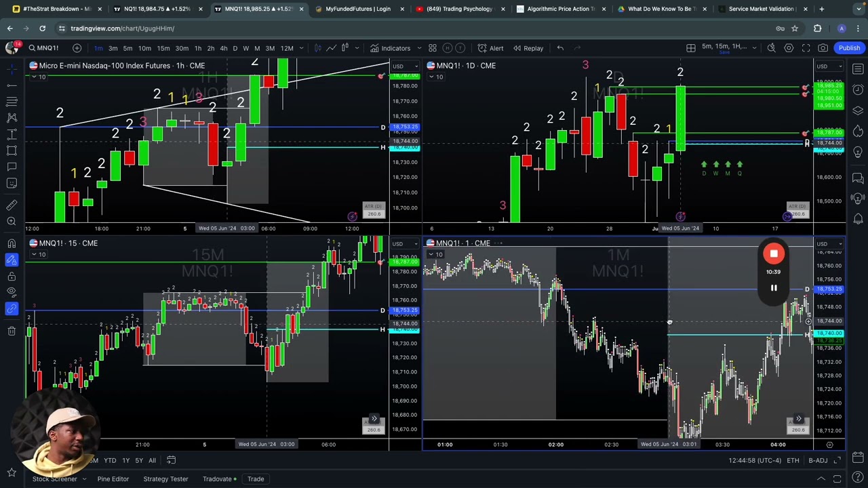Switch to Trading Psychology YouTube browser tab
This screenshot has width=868, height=488.
[x=459, y=9]
